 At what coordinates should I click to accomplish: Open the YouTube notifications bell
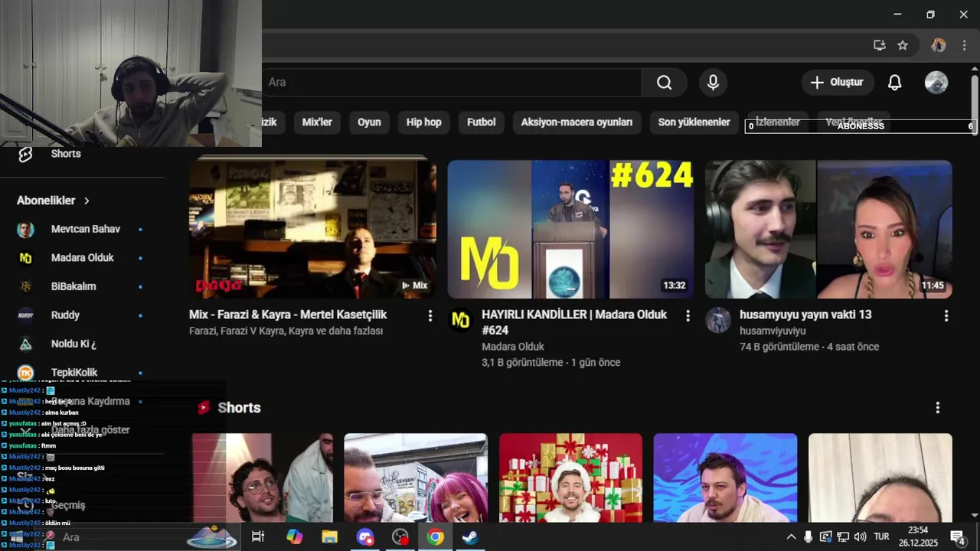tap(894, 83)
